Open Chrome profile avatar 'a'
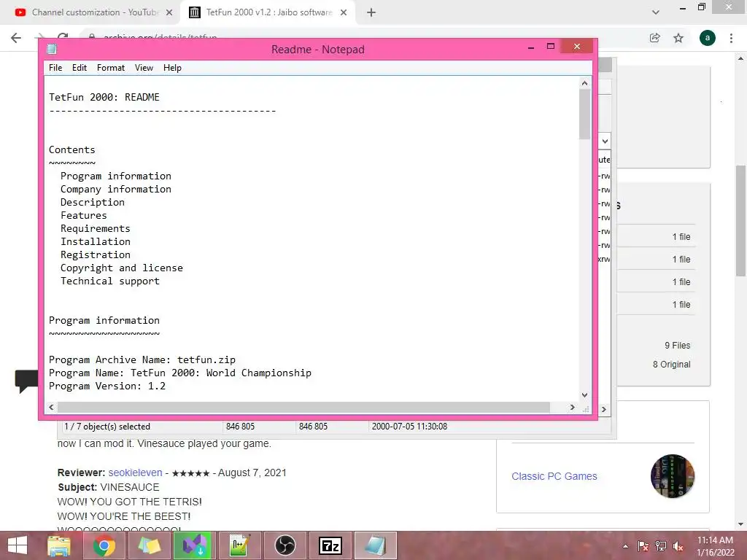This screenshot has height=560, width=747. click(708, 38)
